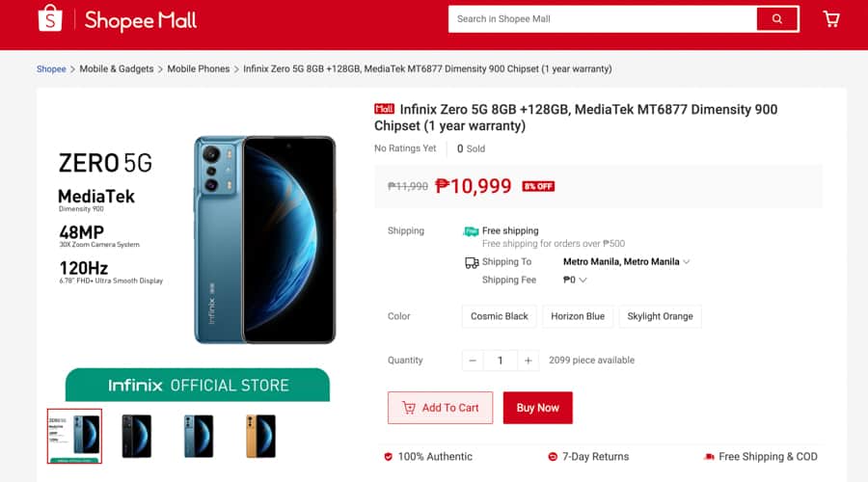The height and width of the screenshot is (482, 868).
Task: Click the 100% Authentic shield icon
Action: 388,457
